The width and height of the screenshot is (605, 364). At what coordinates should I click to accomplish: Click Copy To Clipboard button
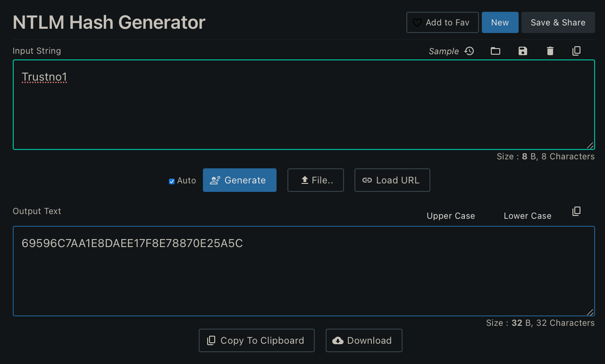256,340
